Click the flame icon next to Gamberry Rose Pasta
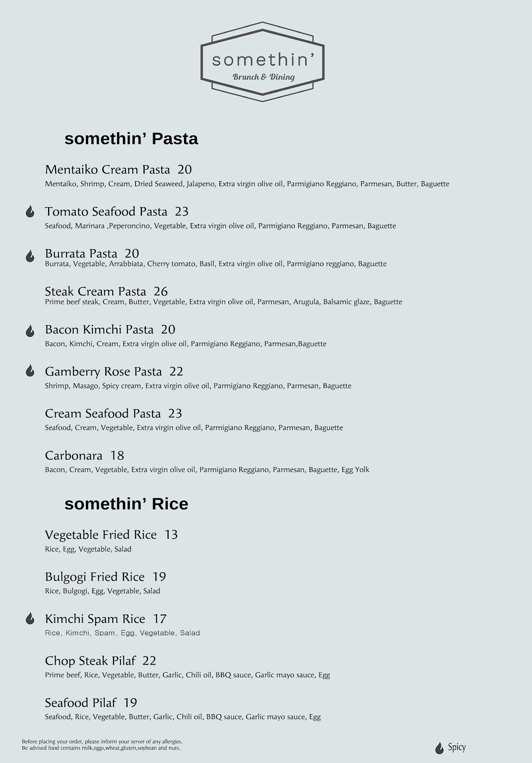 30,370
